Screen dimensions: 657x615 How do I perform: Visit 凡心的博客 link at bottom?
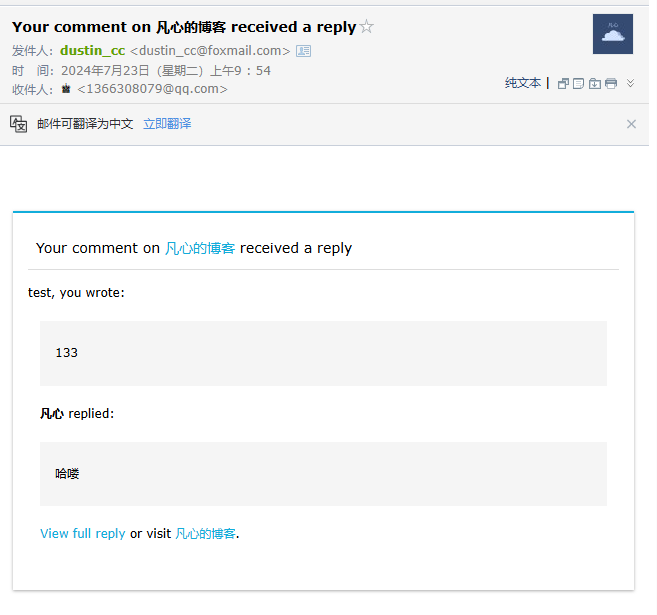point(205,533)
